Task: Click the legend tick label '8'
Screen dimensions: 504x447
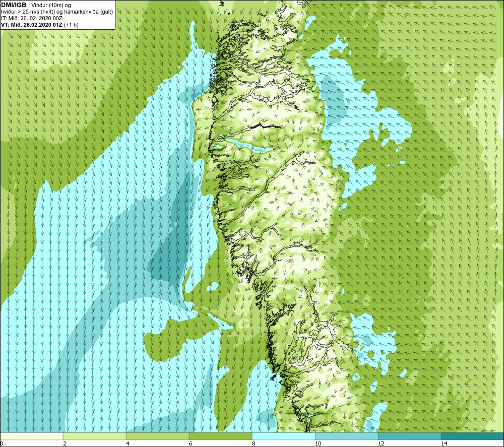Action: [254, 444]
